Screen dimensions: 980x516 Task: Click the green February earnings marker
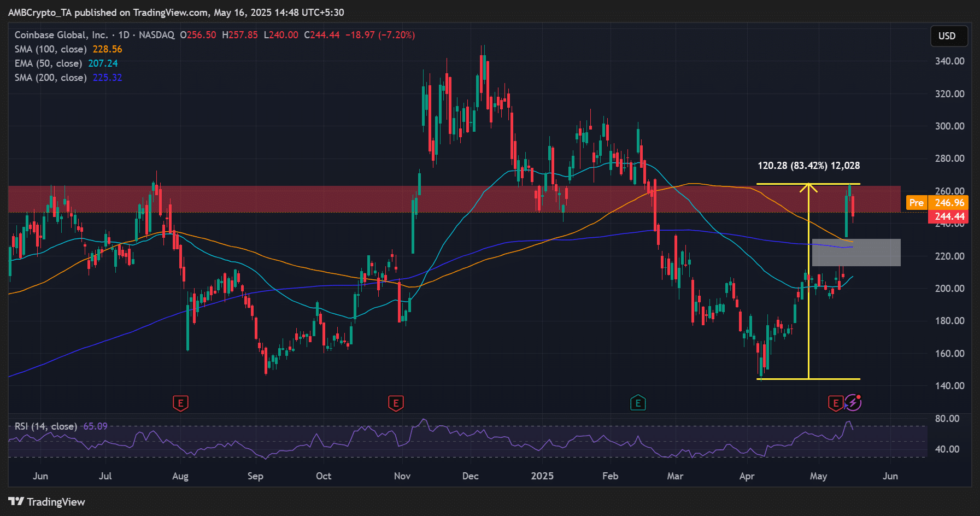[638, 403]
